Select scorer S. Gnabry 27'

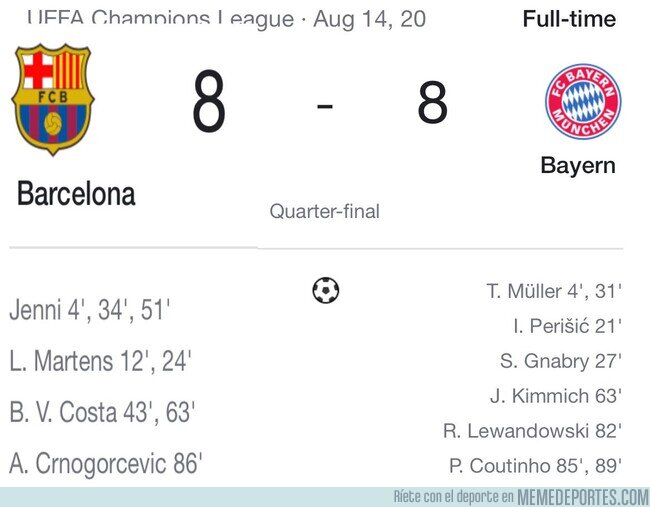pos(561,361)
